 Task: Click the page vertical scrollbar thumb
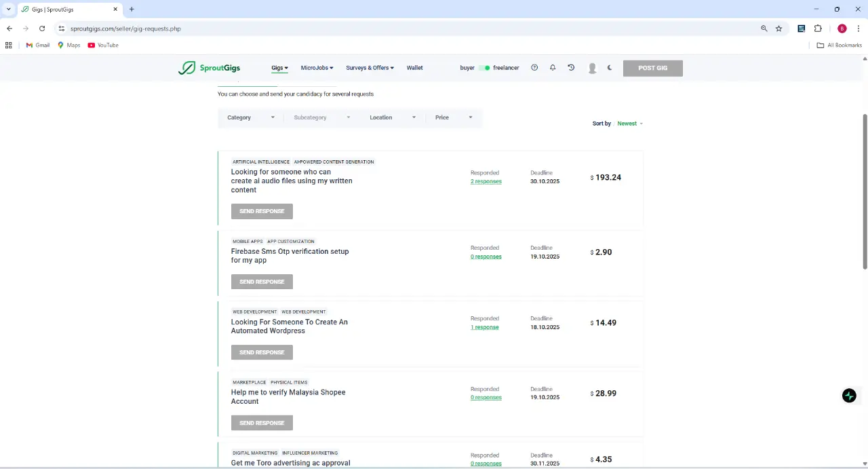tap(865, 192)
